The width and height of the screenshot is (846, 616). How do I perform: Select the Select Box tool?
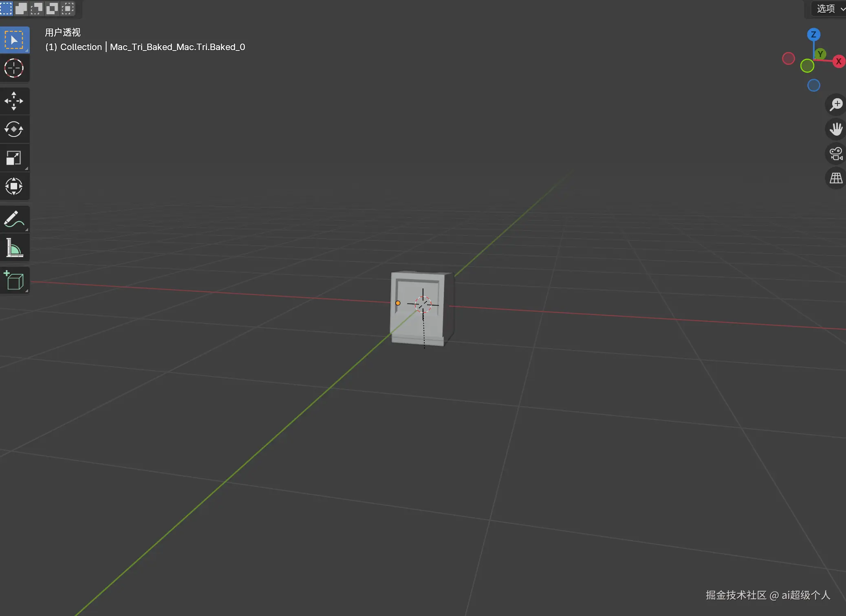14,40
